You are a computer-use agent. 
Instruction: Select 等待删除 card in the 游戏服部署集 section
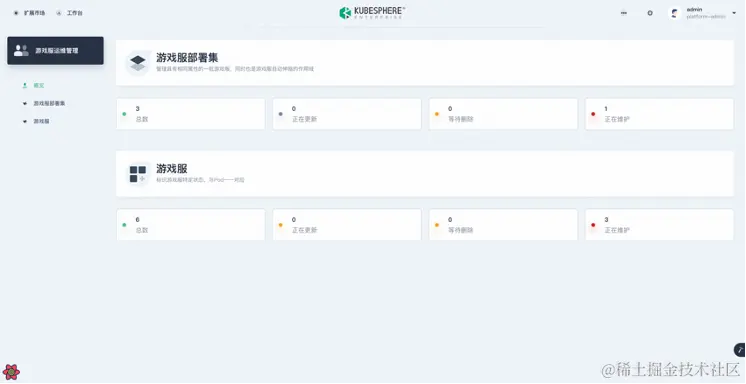coord(503,114)
